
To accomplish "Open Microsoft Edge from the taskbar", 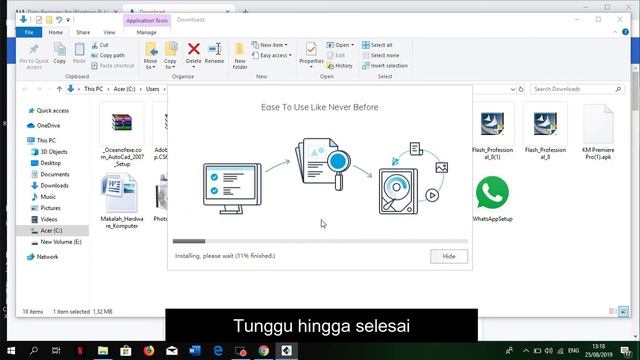I will pos(218,351).
